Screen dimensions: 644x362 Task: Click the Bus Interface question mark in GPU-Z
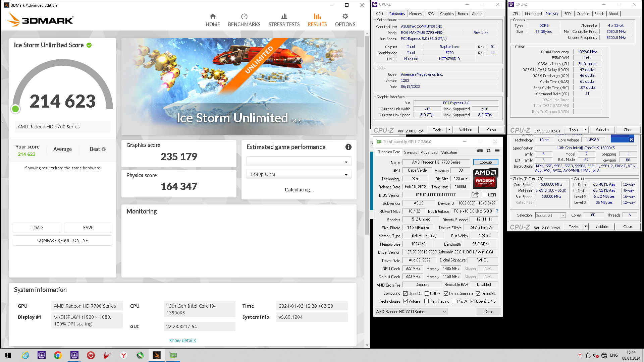(497, 211)
